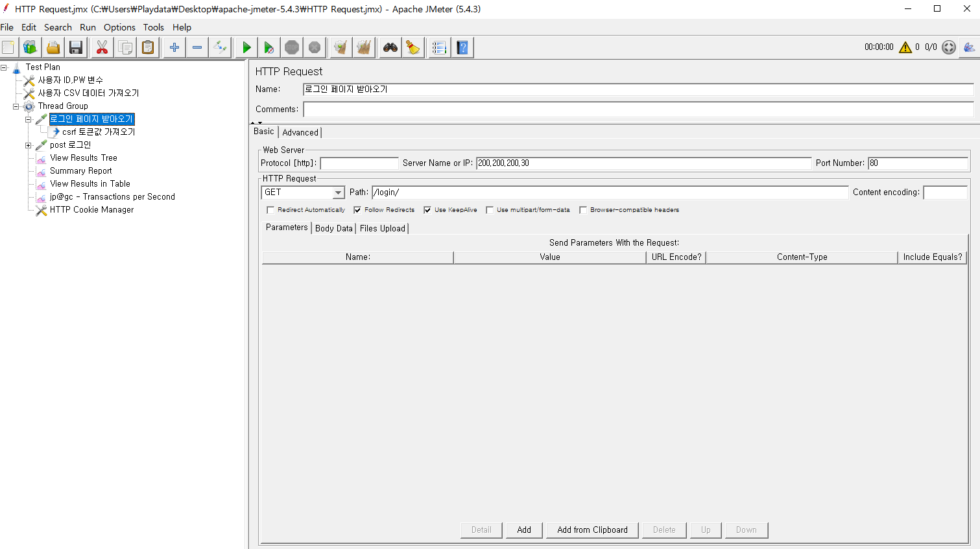Click the Path input field
This screenshot has height=549, width=980.
(x=610, y=193)
